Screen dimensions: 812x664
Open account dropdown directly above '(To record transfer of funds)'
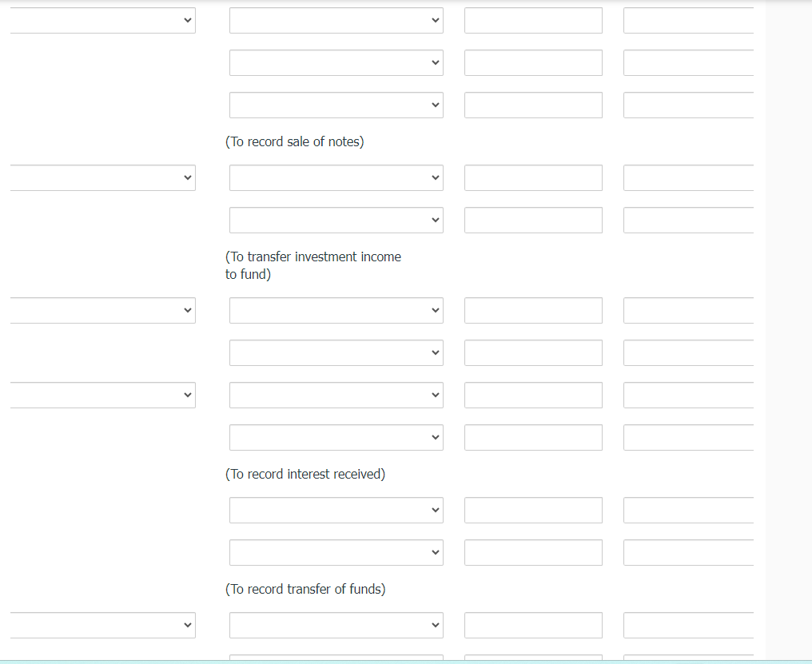336,553
